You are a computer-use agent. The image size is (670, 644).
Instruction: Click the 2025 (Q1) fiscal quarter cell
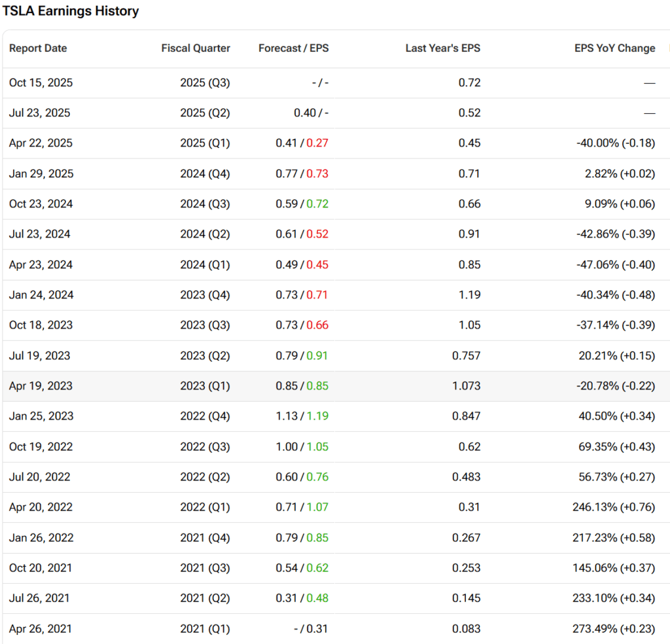(205, 143)
